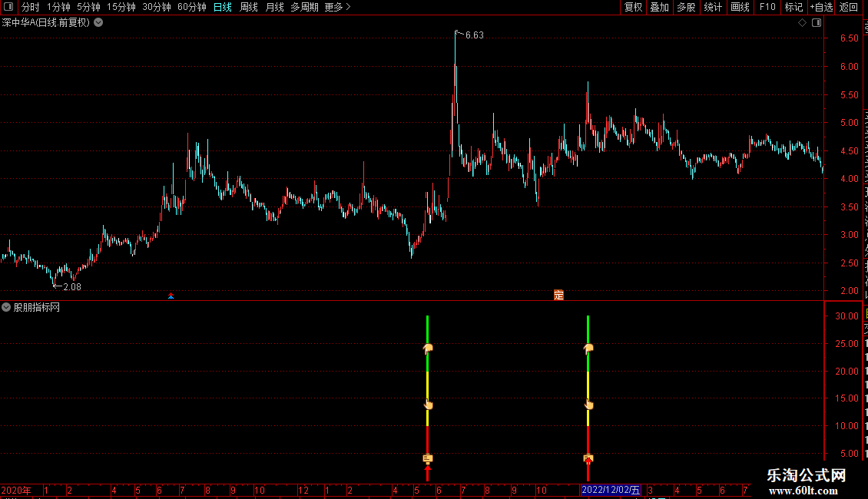Toggle the panel icon left of 分时
The width and height of the screenshot is (868, 499).
8,7
